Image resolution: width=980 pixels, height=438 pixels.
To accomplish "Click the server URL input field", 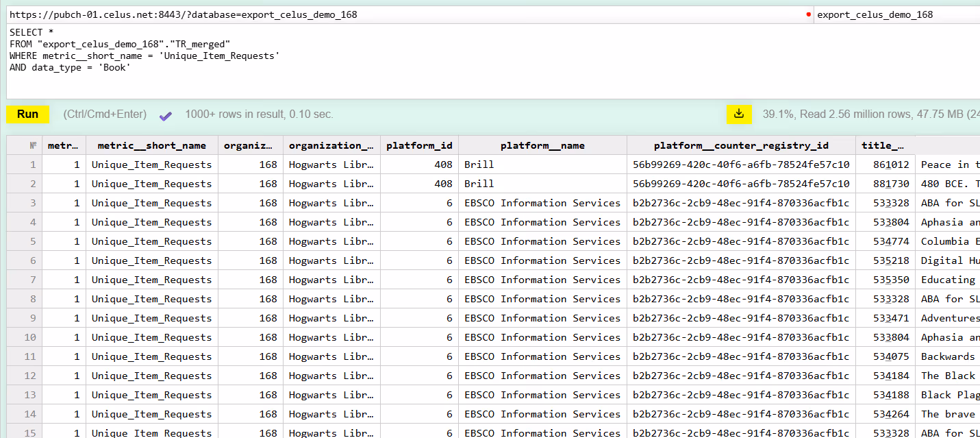I will pos(408,14).
